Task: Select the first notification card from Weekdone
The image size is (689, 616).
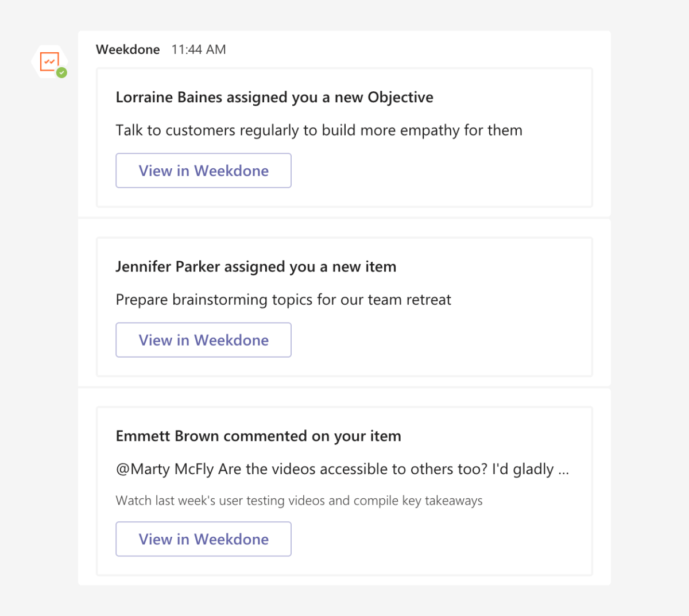Action: coord(344,137)
